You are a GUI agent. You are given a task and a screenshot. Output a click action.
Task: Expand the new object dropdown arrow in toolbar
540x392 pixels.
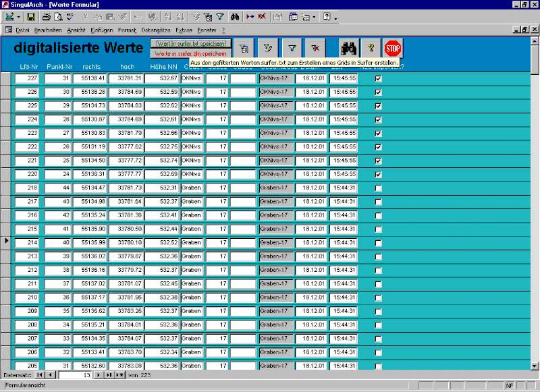(x=315, y=17)
